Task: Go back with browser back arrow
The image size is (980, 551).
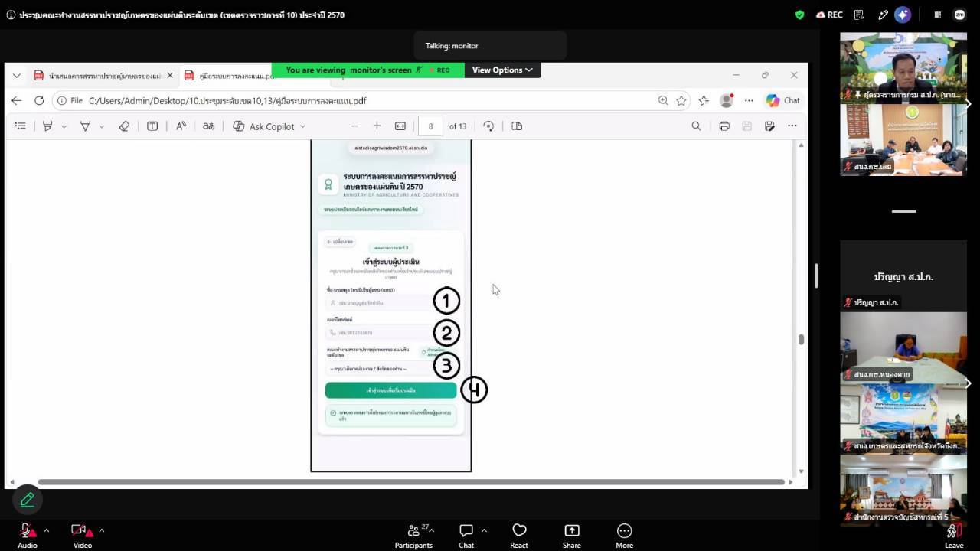Action: 16,100
